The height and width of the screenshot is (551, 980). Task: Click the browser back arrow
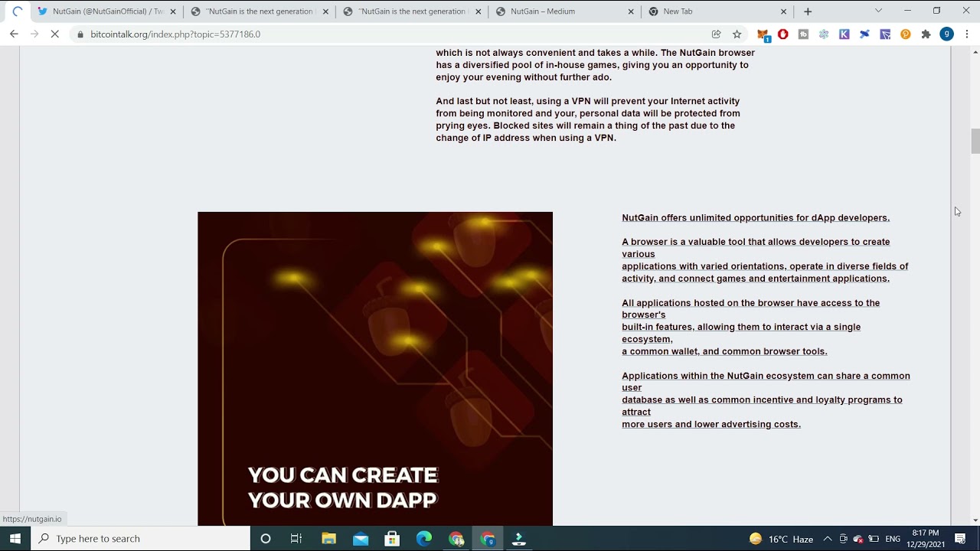pos(14,34)
